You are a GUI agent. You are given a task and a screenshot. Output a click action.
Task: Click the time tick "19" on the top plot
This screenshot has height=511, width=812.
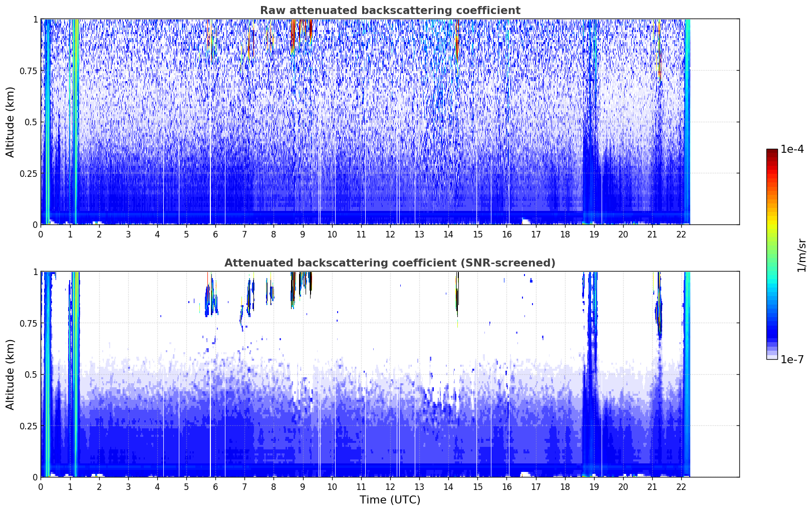[594, 234]
